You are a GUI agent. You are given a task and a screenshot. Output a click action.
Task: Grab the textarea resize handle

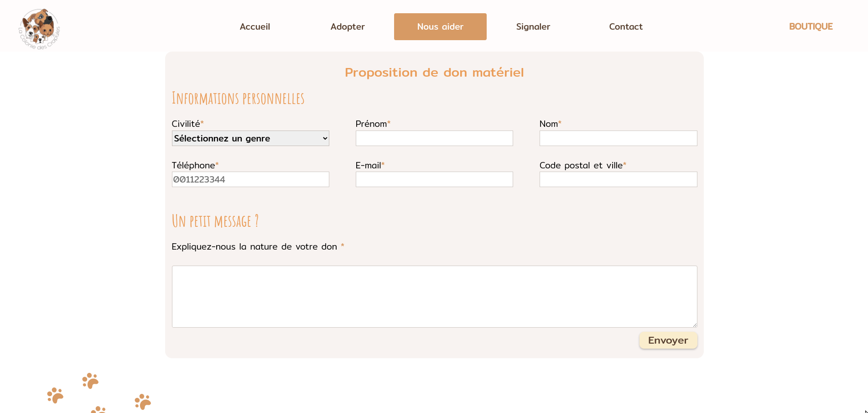(695, 325)
